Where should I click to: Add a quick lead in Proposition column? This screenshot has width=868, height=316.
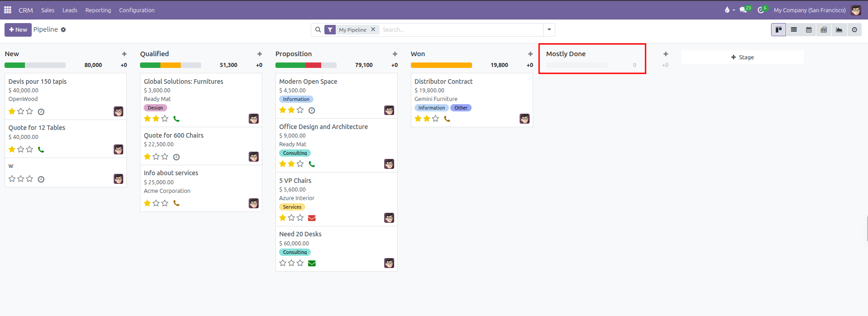click(395, 54)
